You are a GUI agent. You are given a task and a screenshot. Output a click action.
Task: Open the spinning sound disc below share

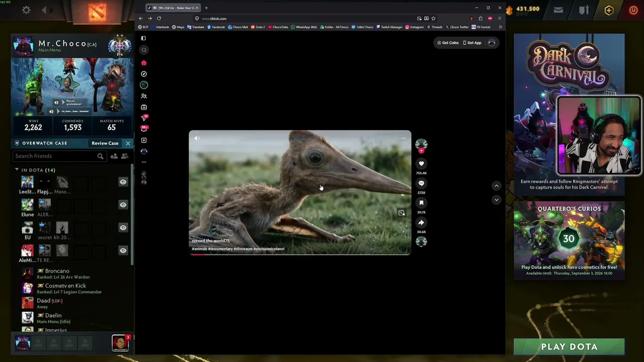tap(421, 241)
